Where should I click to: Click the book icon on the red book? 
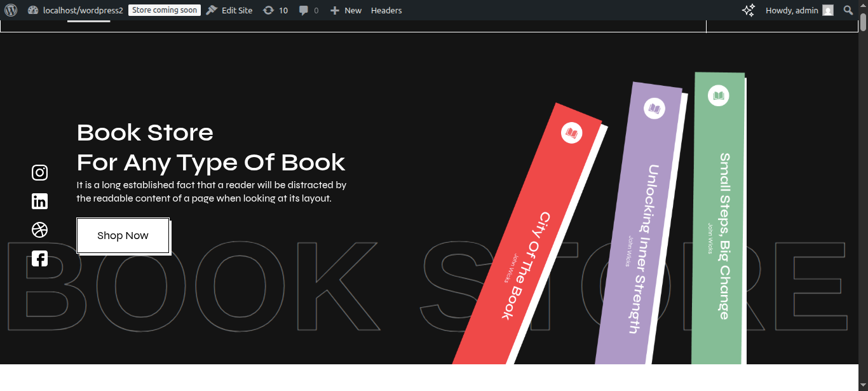coord(572,133)
